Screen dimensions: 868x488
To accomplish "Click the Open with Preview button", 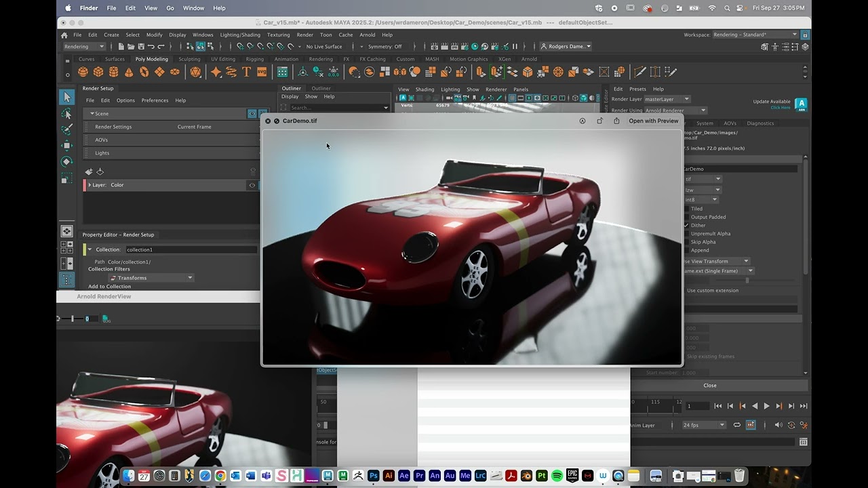I will point(654,121).
